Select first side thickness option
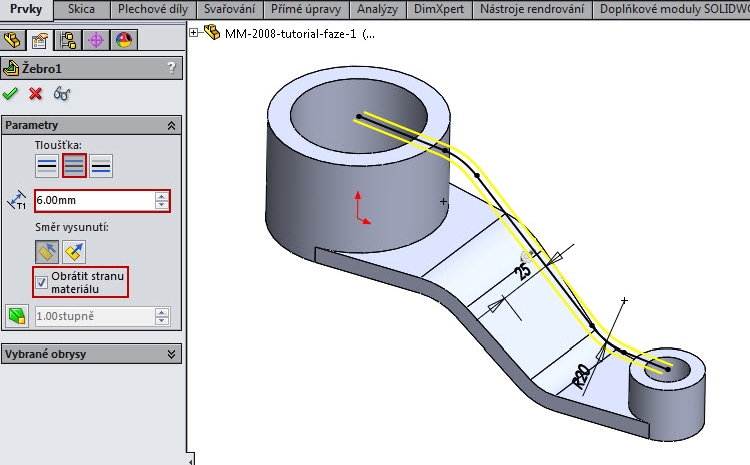This screenshot has width=750, height=465. coord(47,166)
